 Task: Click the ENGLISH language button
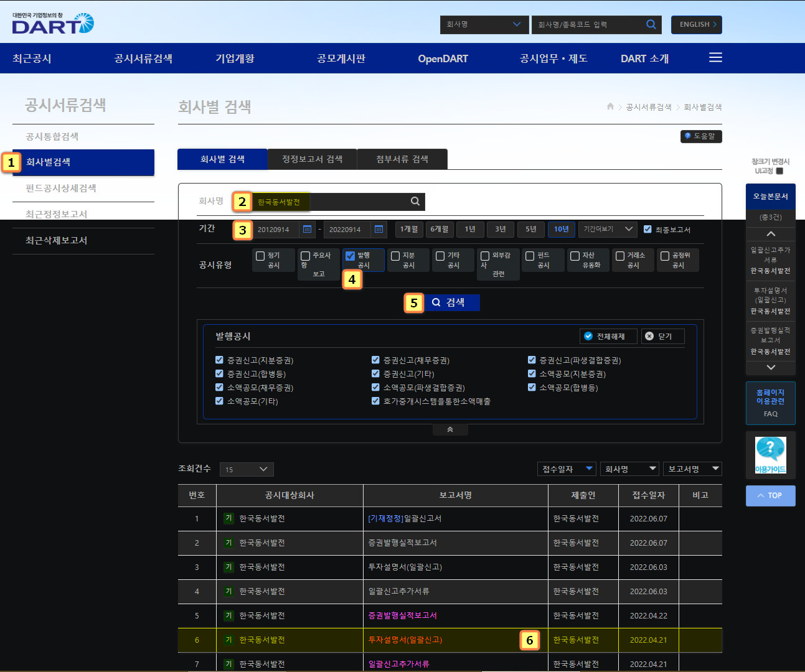click(x=697, y=24)
